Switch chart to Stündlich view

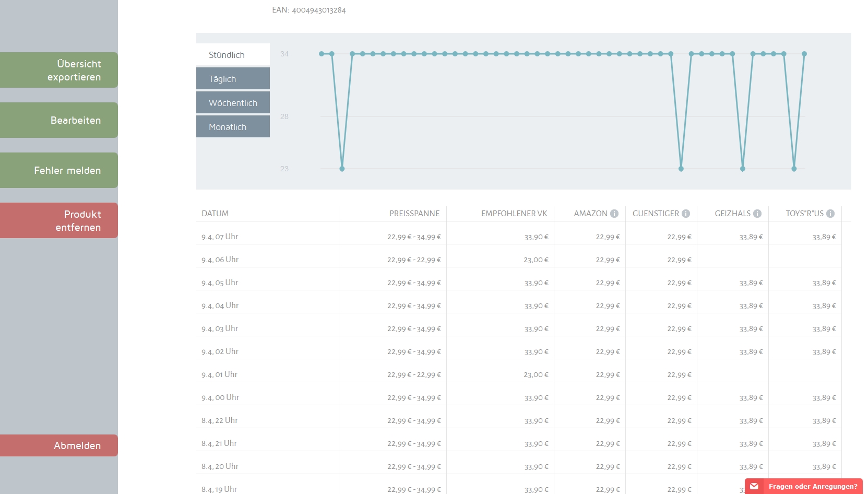point(233,55)
